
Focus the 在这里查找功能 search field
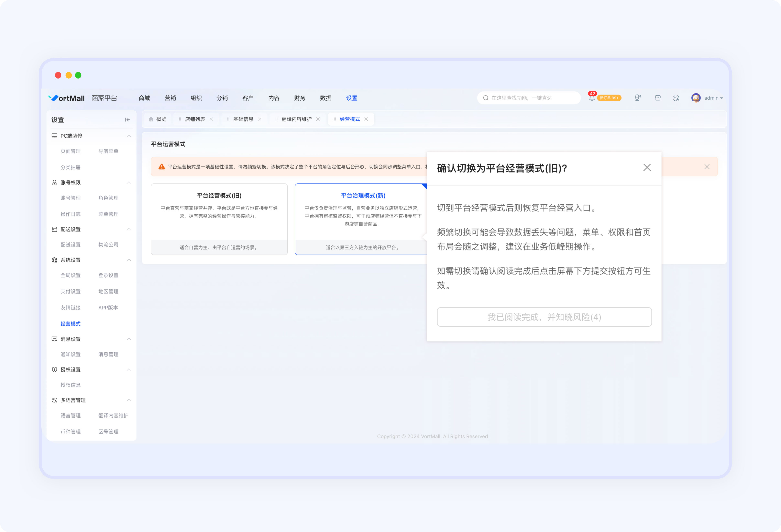coord(529,98)
